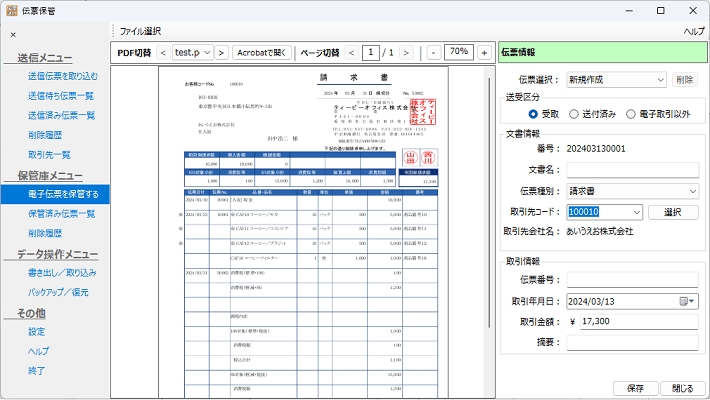Screen dimensions: 710x400
Task: Click previous page arrow button
Action: tap(349, 52)
